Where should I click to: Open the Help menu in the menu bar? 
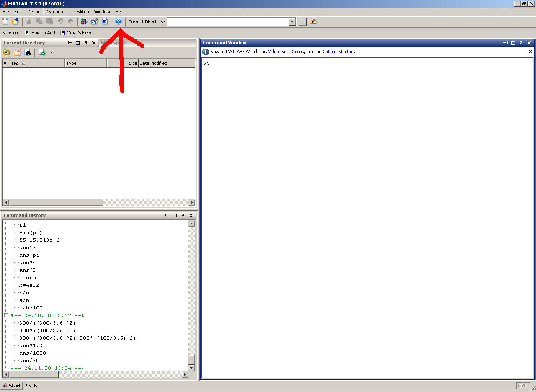coord(120,12)
